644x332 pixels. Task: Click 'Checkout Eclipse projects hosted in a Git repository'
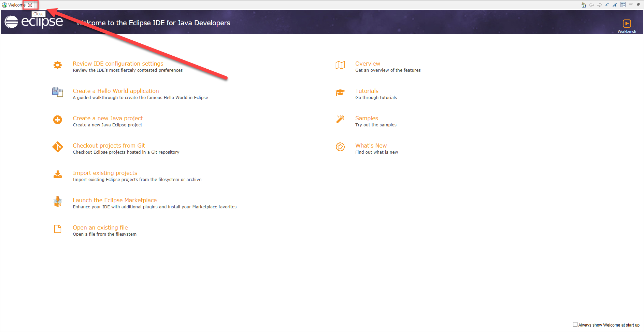(x=126, y=152)
